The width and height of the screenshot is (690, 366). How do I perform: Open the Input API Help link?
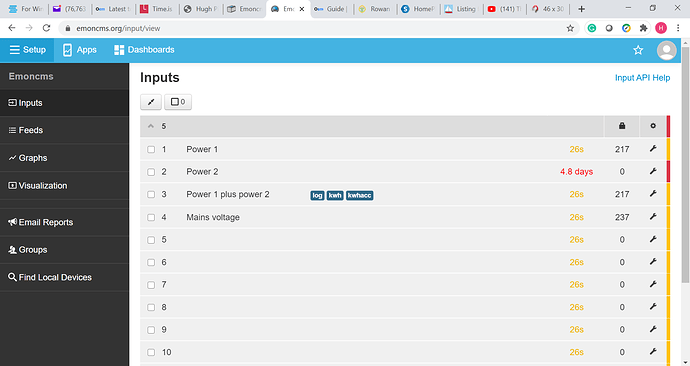tap(642, 78)
